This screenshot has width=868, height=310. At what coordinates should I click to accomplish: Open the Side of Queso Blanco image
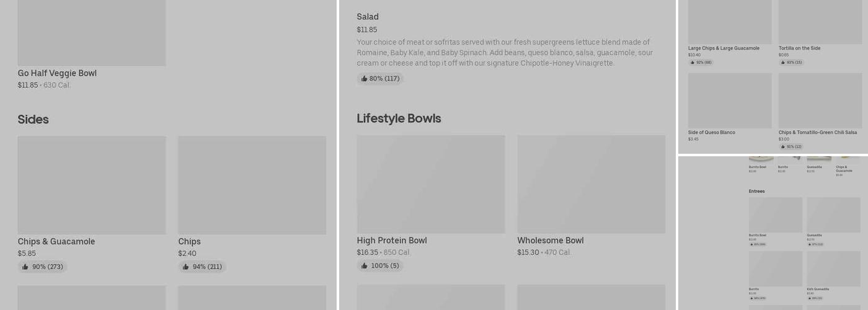click(x=730, y=100)
